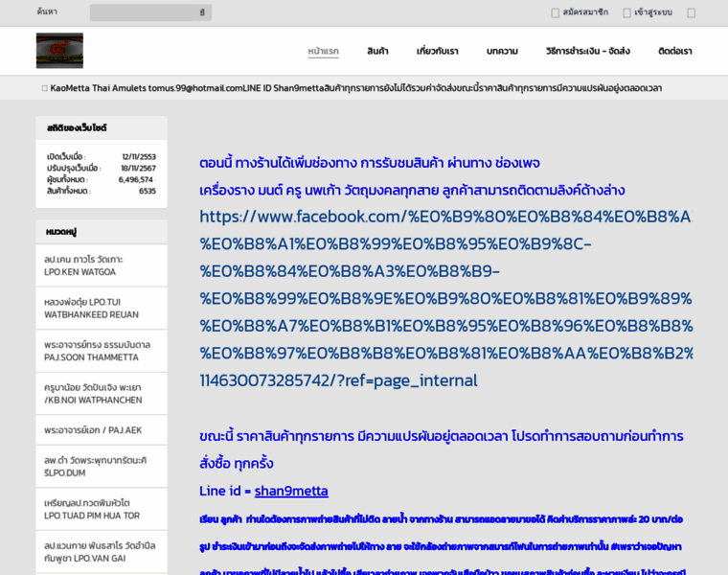
Task: Open the สินค้า products menu
Action: 377,52
